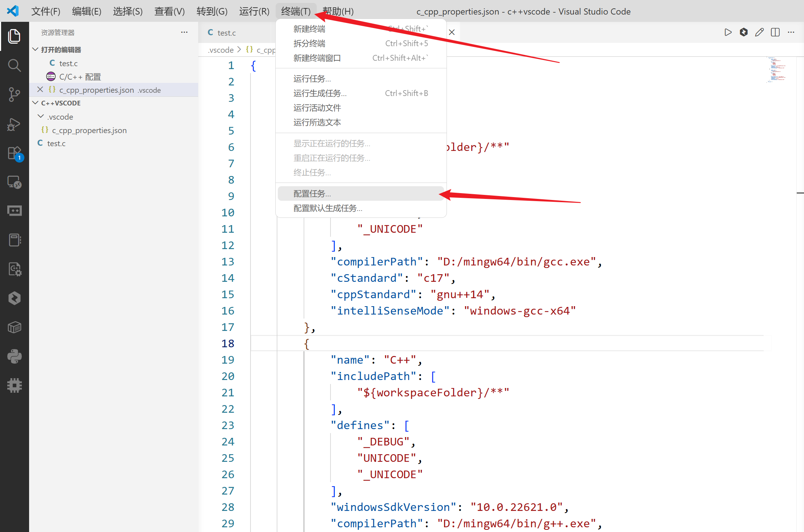This screenshot has width=804, height=532.
Task: Open the Run menu
Action: [x=254, y=11]
